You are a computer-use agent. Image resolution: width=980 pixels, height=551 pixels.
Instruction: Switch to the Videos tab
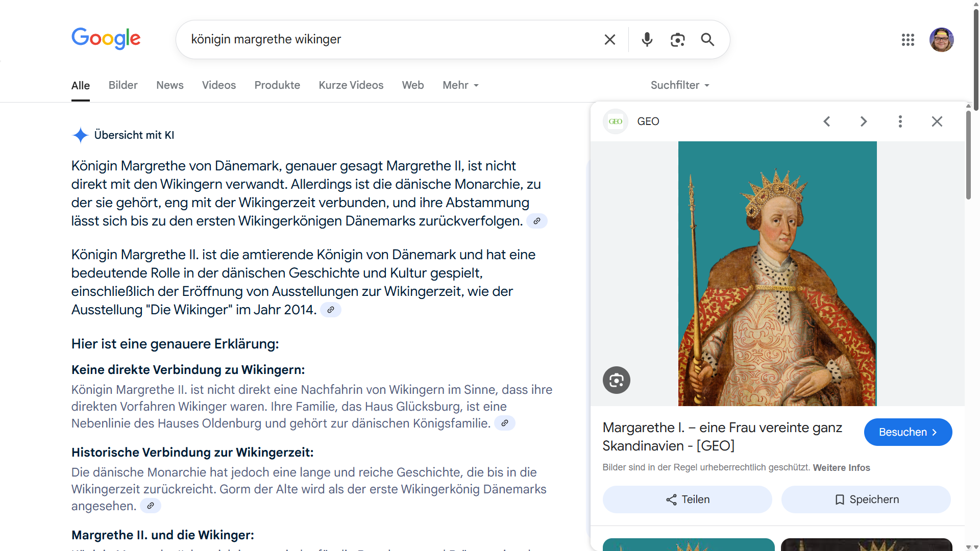pyautogui.click(x=219, y=85)
